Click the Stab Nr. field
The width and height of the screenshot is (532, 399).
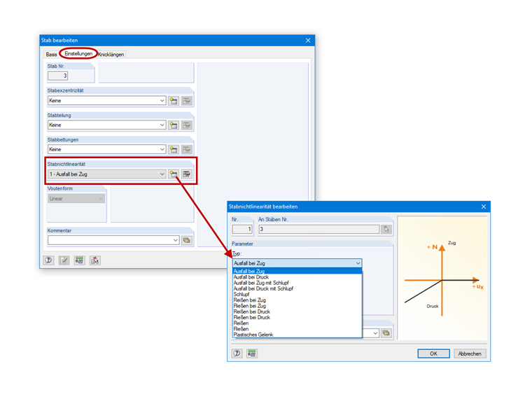coord(57,76)
